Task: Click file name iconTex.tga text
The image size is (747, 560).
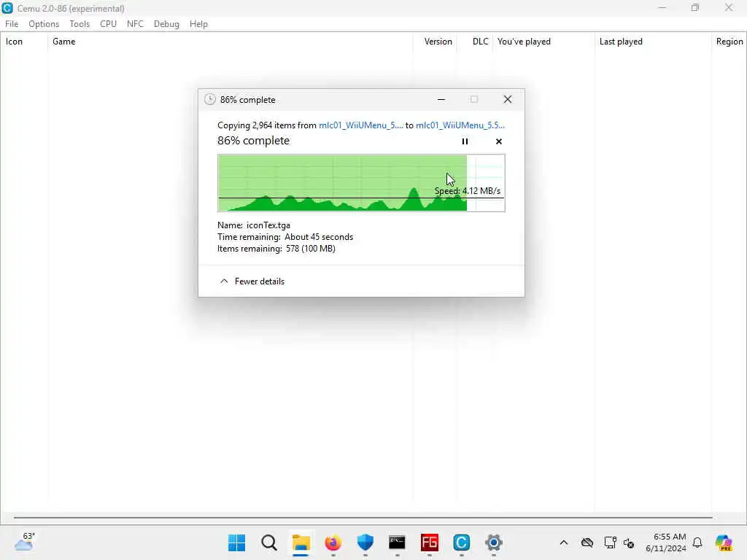Action: [268, 225]
